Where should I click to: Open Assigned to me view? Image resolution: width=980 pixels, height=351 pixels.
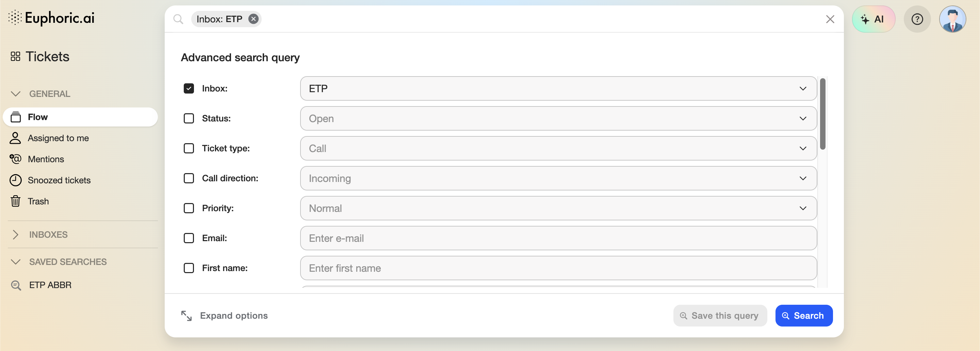58,138
